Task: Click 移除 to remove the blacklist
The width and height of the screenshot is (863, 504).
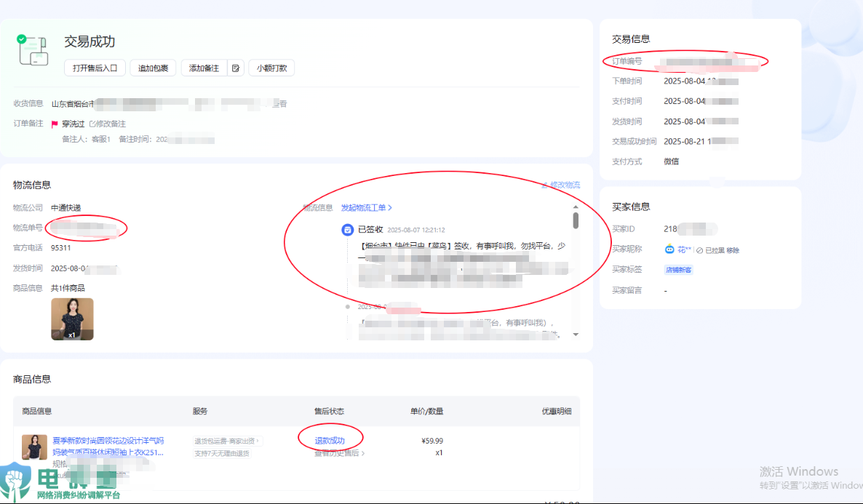Action: (733, 250)
